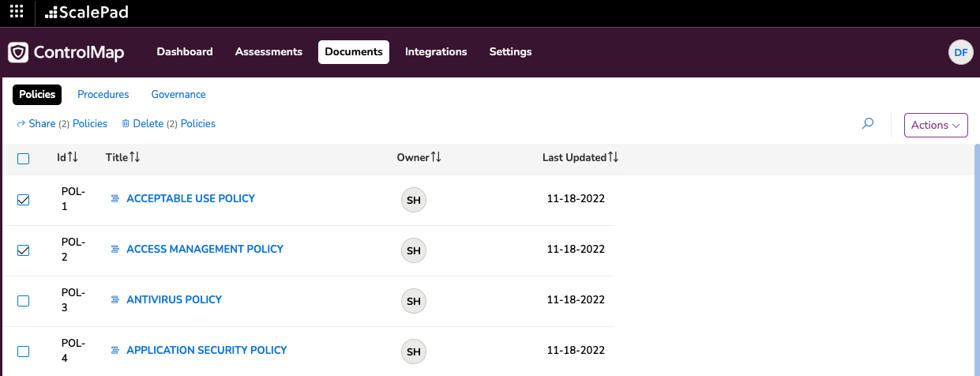980x376 pixels.
Task: Sort the Title column
Action: (x=134, y=158)
